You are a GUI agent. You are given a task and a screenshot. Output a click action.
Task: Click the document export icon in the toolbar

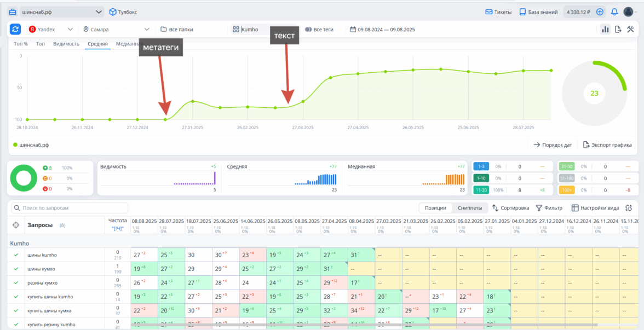(618, 30)
